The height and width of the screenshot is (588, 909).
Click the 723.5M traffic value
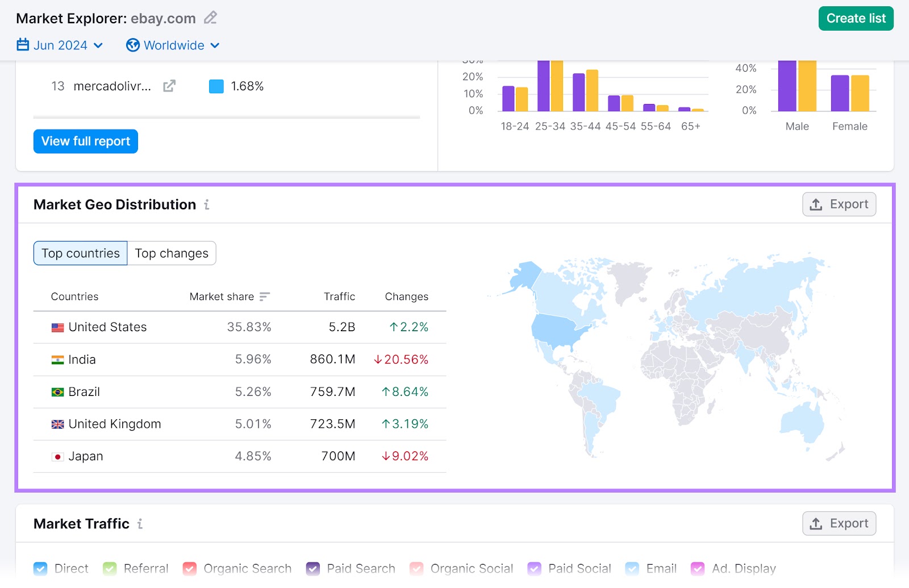(332, 424)
